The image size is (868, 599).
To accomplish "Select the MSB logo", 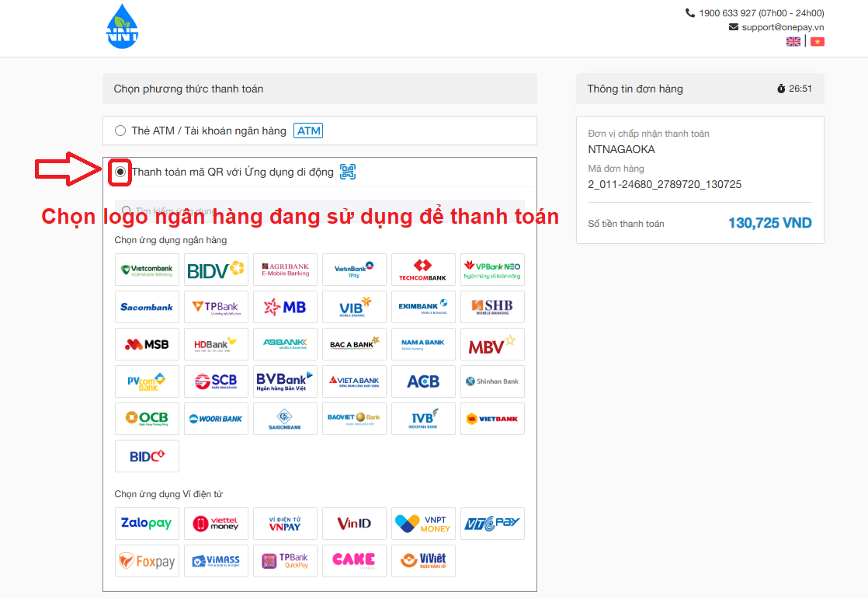I will 147,344.
